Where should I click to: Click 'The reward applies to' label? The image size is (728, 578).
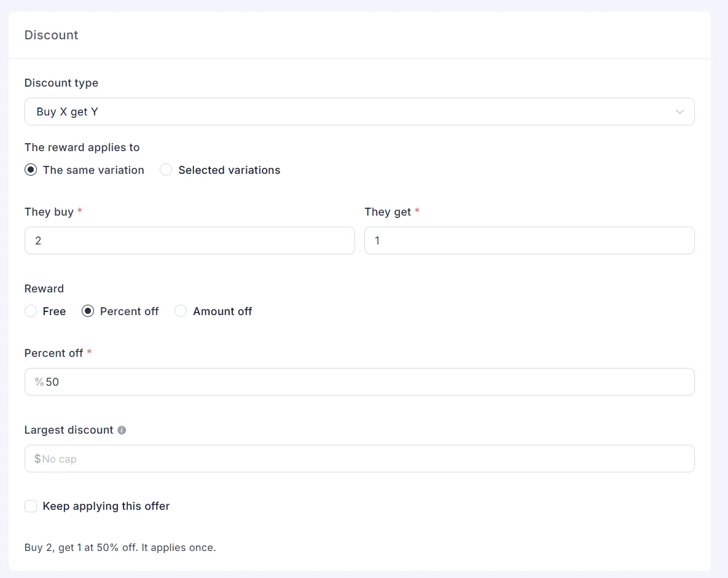pyautogui.click(x=82, y=147)
